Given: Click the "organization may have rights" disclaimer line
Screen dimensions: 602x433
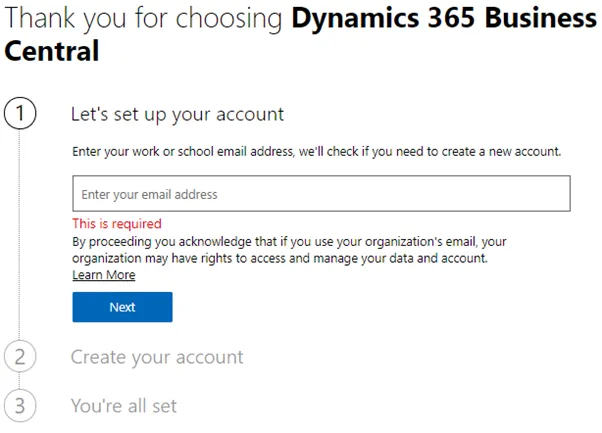Looking at the screenshot, I should [279, 258].
